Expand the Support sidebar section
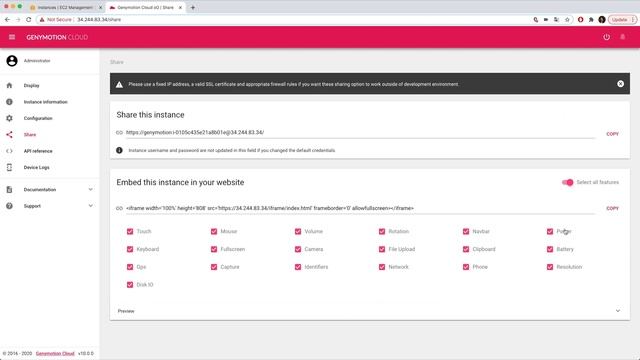 [x=91, y=206]
